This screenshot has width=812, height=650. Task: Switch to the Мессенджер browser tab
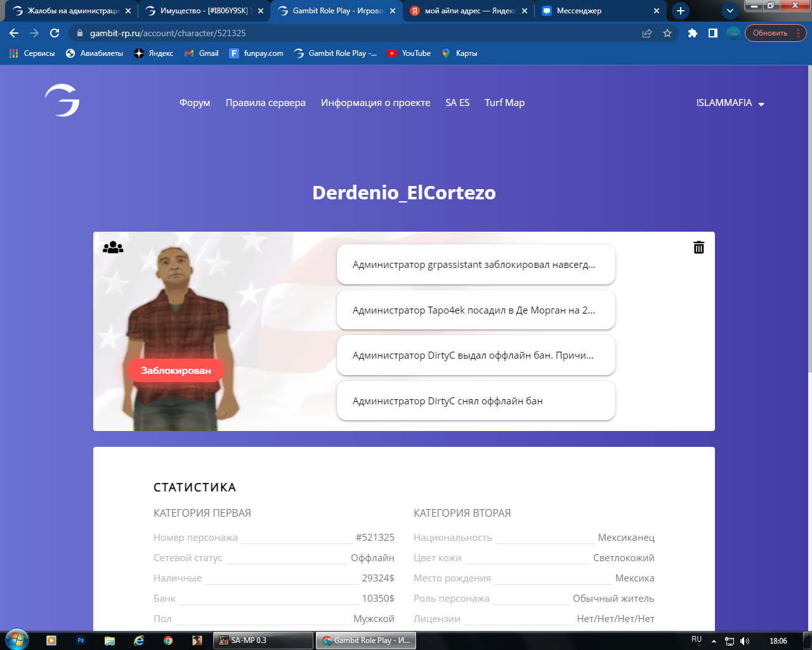tap(599, 11)
